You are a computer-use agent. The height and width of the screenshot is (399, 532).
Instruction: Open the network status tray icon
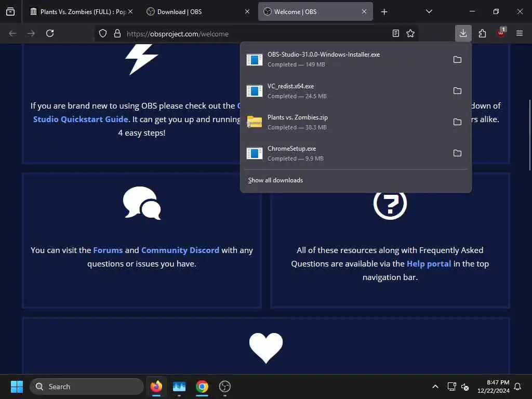[451, 387]
